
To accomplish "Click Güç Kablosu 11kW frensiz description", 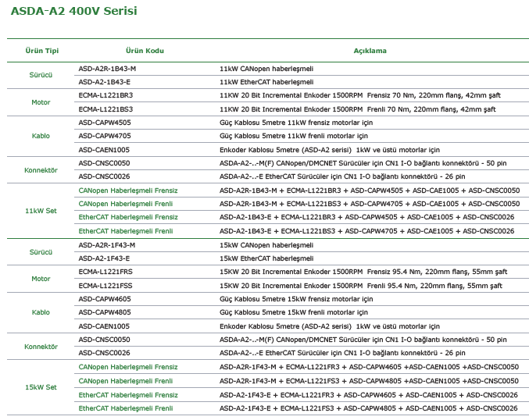I will coord(296,123).
